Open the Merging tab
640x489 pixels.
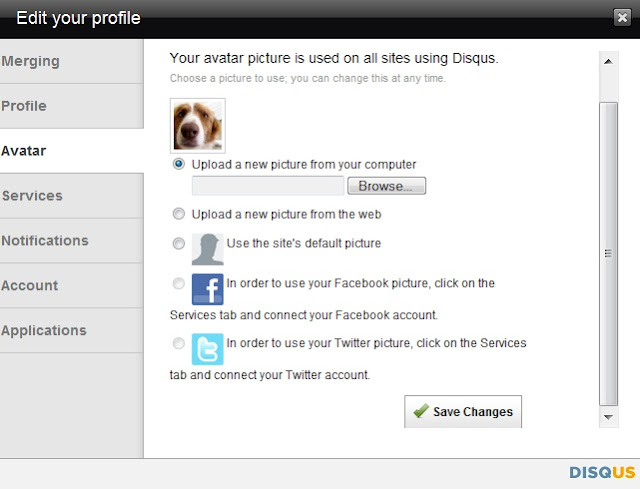(x=70, y=61)
